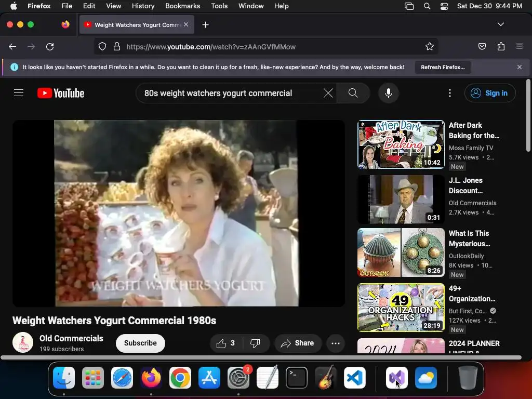This screenshot has height=399, width=532.
Task: Open What Is This Mysterious thumbnail
Action: coord(401,252)
